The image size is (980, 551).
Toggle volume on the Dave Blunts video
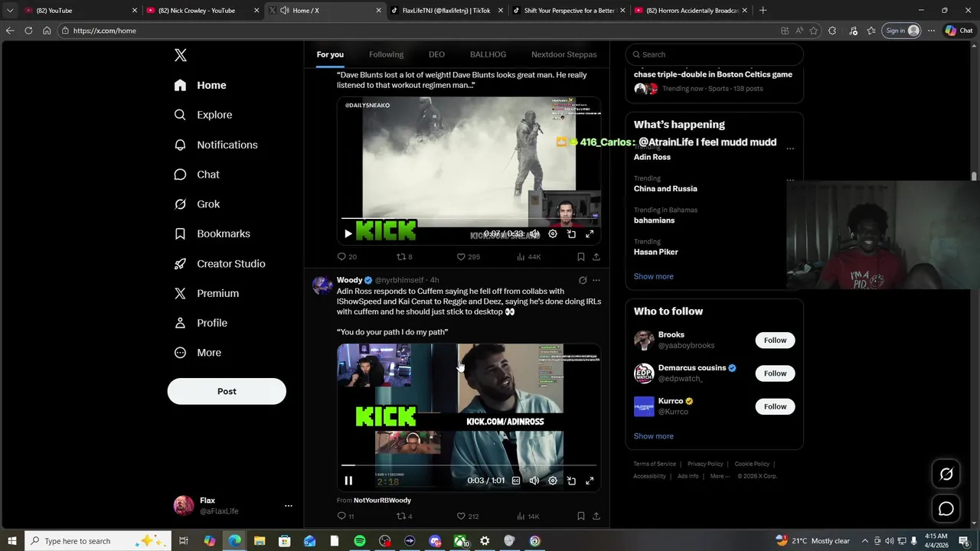click(x=534, y=234)
